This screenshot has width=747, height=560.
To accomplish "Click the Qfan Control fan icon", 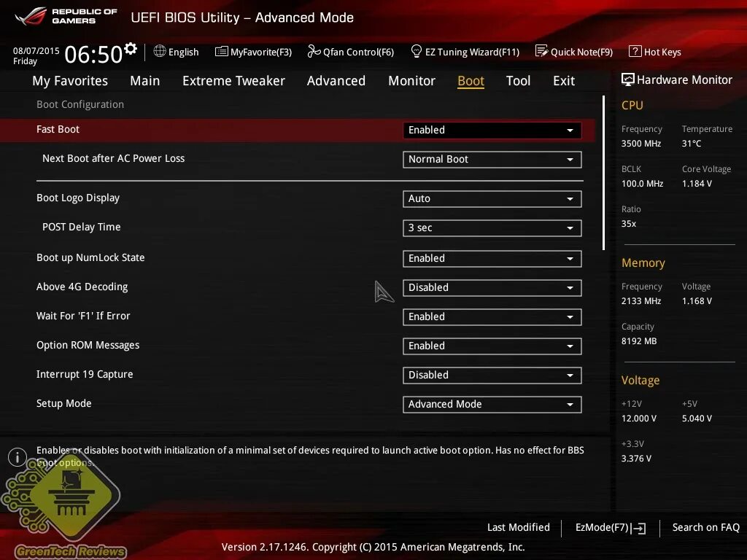I will (314, 51).
